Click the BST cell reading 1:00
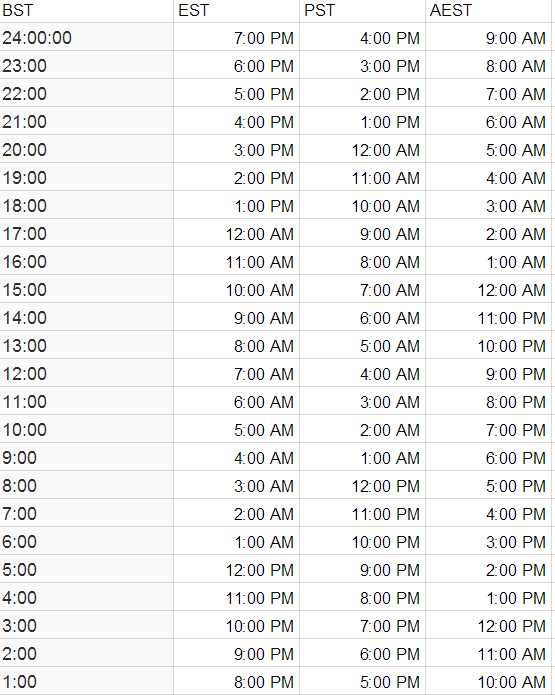 [86, 681]
